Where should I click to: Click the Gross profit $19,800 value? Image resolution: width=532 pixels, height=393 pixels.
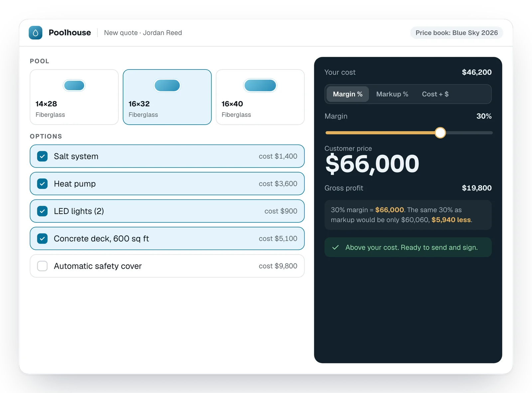click(x=477, y=188)
